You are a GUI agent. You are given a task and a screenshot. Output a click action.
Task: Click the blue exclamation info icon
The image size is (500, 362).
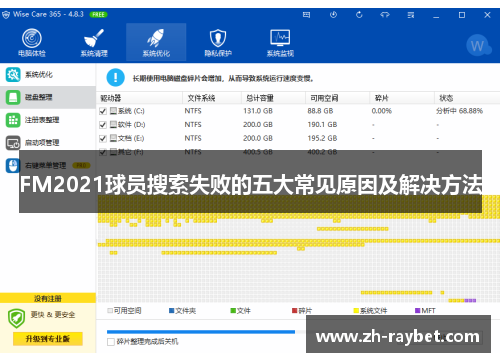coord(115,77)
